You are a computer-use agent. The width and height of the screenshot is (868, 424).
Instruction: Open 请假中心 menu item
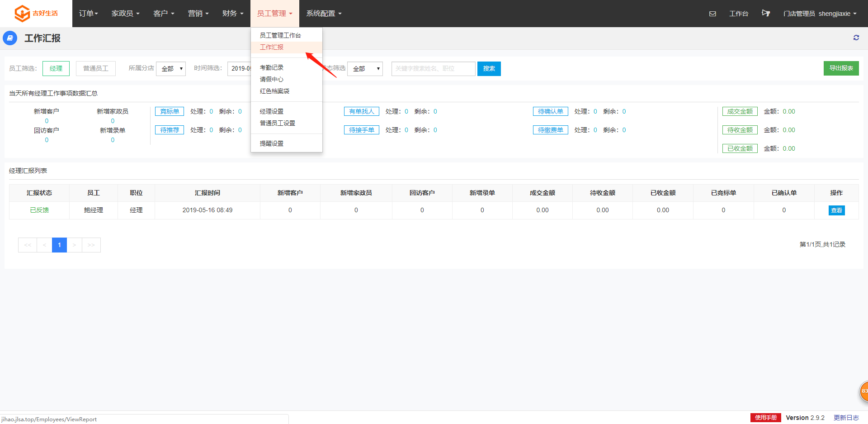pos(287,79)
